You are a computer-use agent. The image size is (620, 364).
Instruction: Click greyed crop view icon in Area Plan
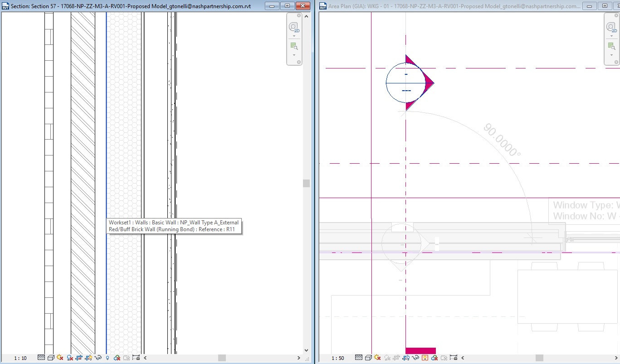click(396, 358)
